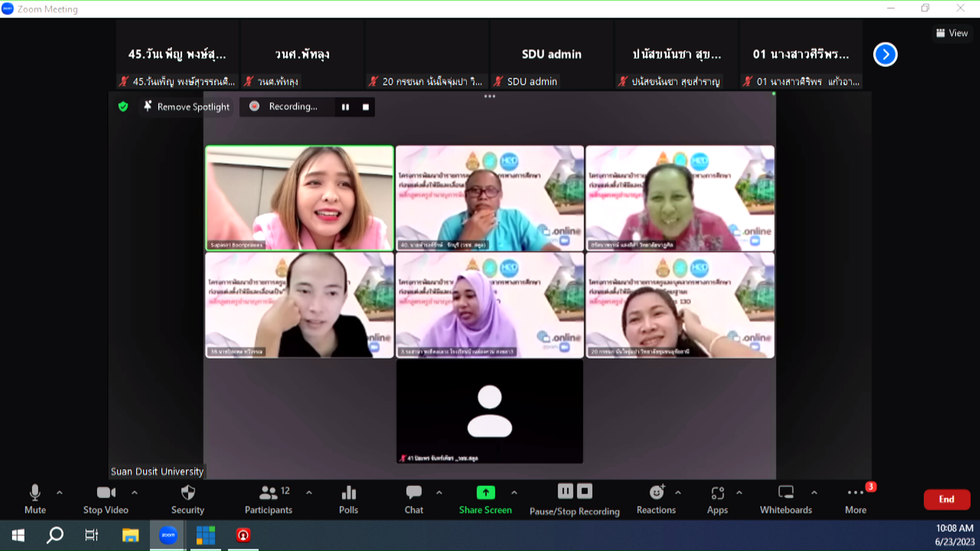The height and width of the screenshot is (551, 980).
Task: Mute the microphone
Action: [35, 493]
